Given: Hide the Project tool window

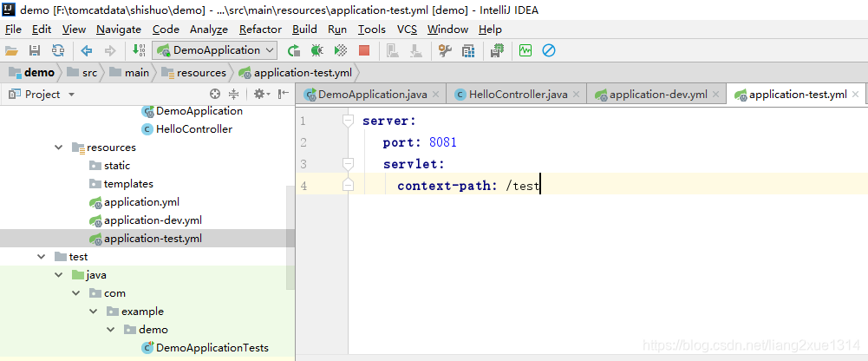Looking at the screenshot, I should click(284, 94).
